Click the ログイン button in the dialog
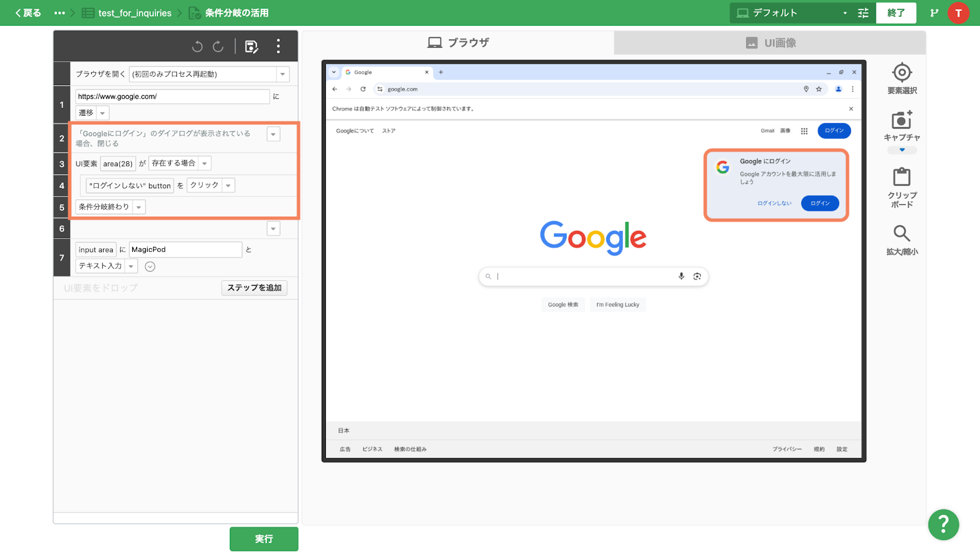The height and width of the screenshot is (556, 980). (x=820, y=204)
